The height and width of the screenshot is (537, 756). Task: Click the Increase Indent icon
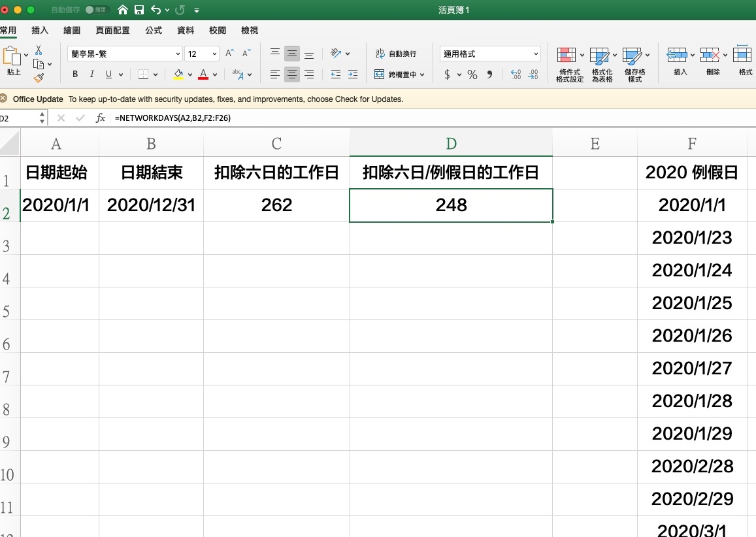pyautogui.click(x=353, y=74)
